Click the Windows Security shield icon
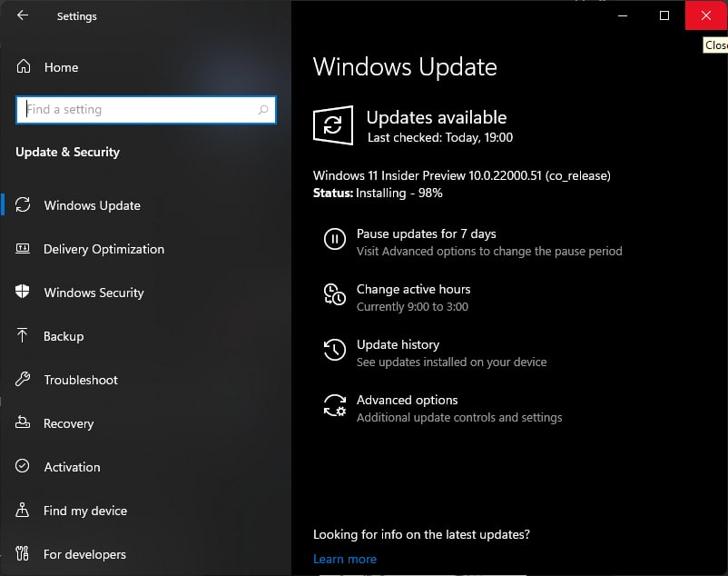Image resolution: width=728 pixels, height=576 pixels. (23, 292)
